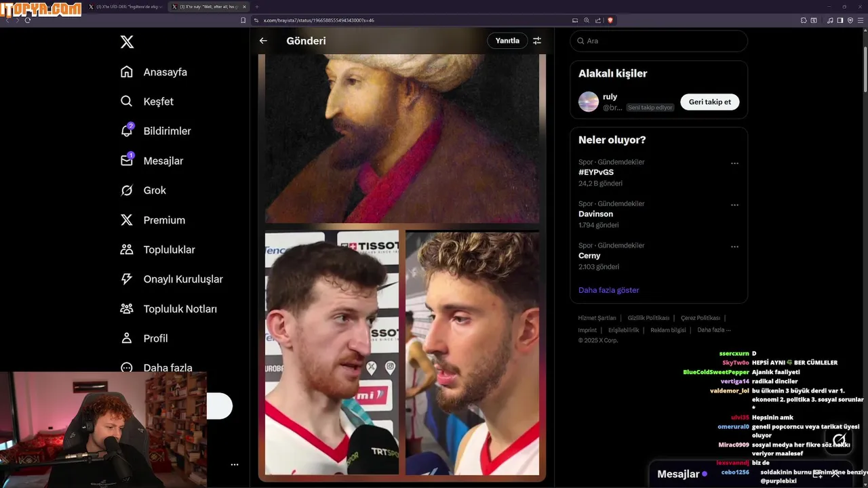Open Topluluk Notları page
The width and height of the screenshot is (868, 488).
169,308
